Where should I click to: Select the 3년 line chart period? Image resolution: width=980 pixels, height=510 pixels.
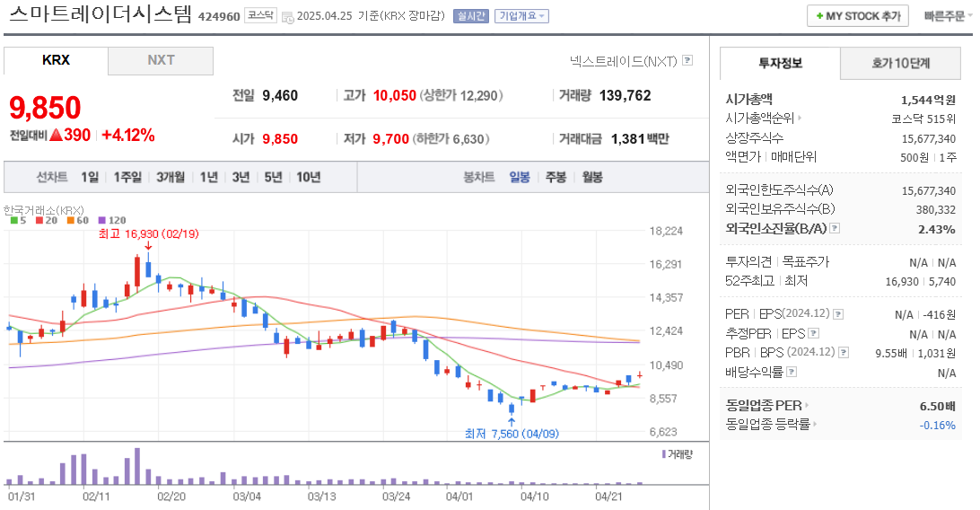[x=241, y=178]
